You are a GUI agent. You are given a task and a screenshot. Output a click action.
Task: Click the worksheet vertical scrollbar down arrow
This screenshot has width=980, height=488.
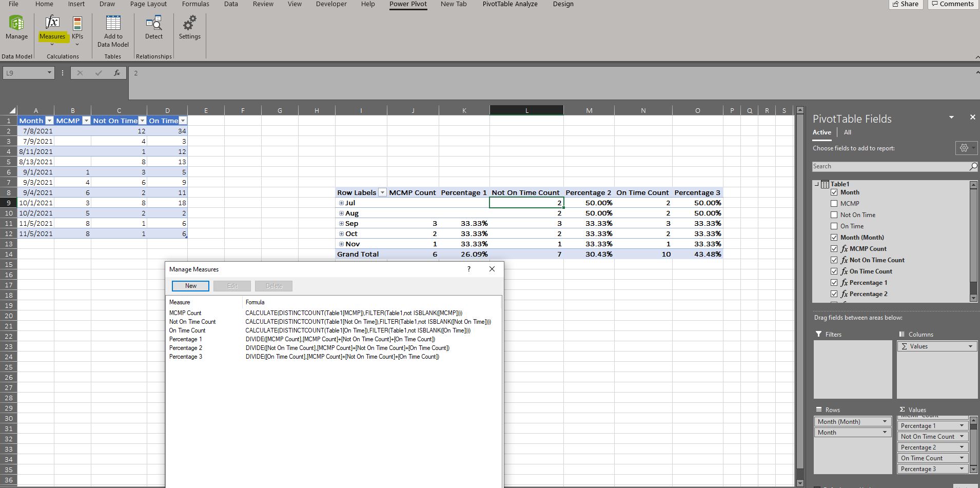[799, 483]
